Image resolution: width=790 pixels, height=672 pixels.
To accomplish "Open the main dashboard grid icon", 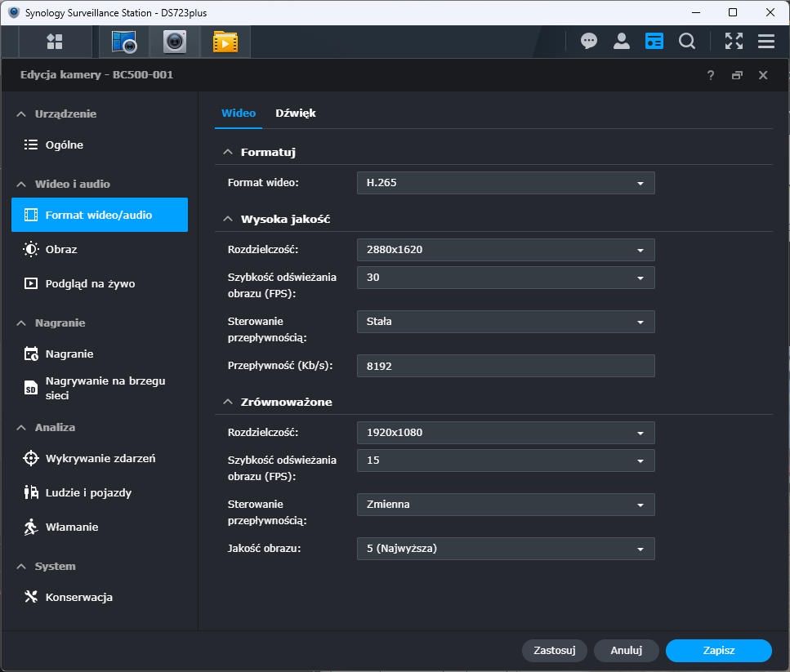I will point(55,42).
